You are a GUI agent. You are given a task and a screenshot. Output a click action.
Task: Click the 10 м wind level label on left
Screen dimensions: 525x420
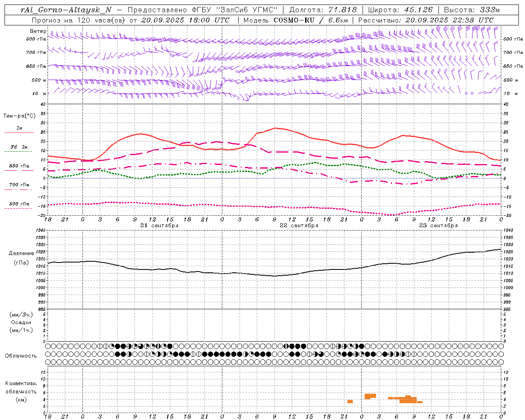(x=39, y=94)
